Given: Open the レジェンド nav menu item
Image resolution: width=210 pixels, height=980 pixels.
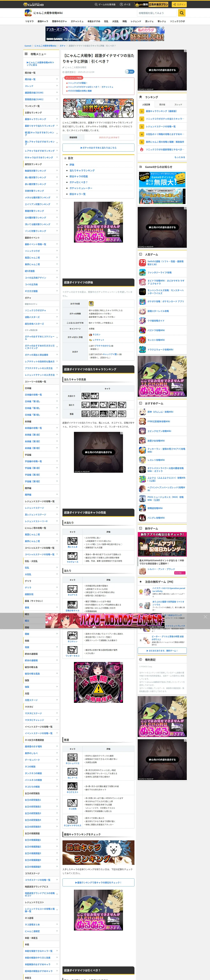Looking at the screenshot, I should pyautogui.click(x=136, y=21).
